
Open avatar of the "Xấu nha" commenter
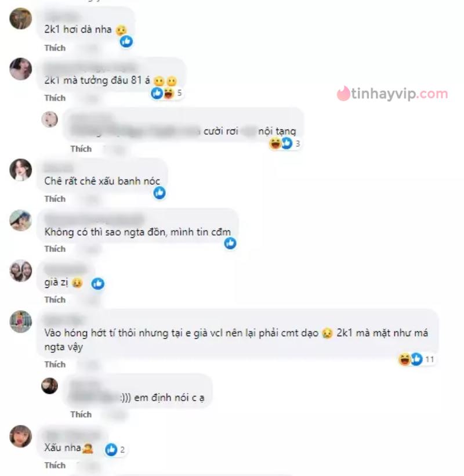click(x=21, y=436)
